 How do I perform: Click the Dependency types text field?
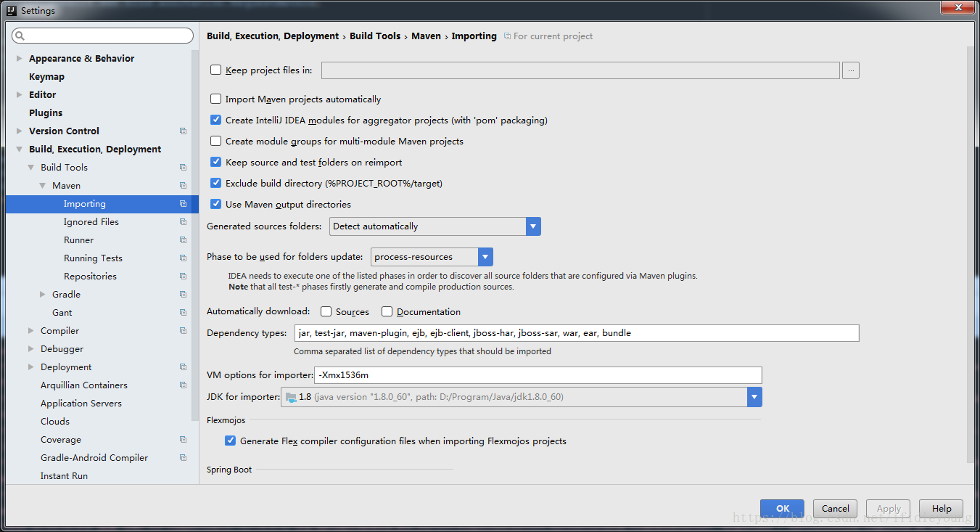(x=577, y=333)
